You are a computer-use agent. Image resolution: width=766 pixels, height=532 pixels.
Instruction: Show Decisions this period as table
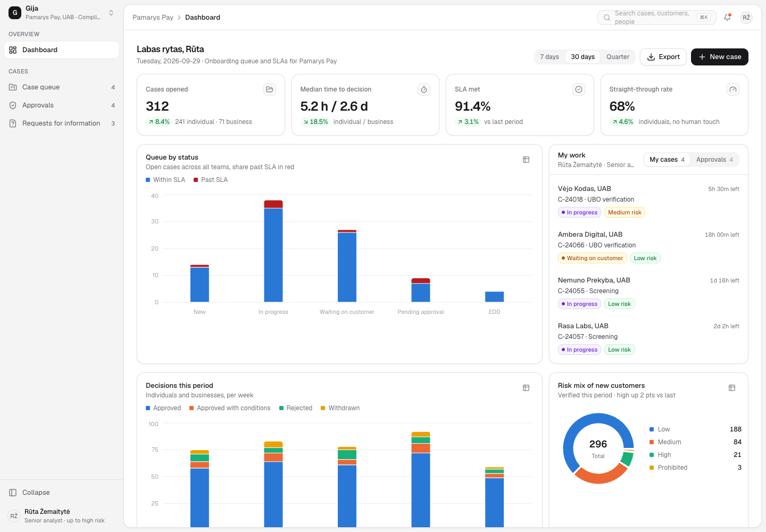526,388
